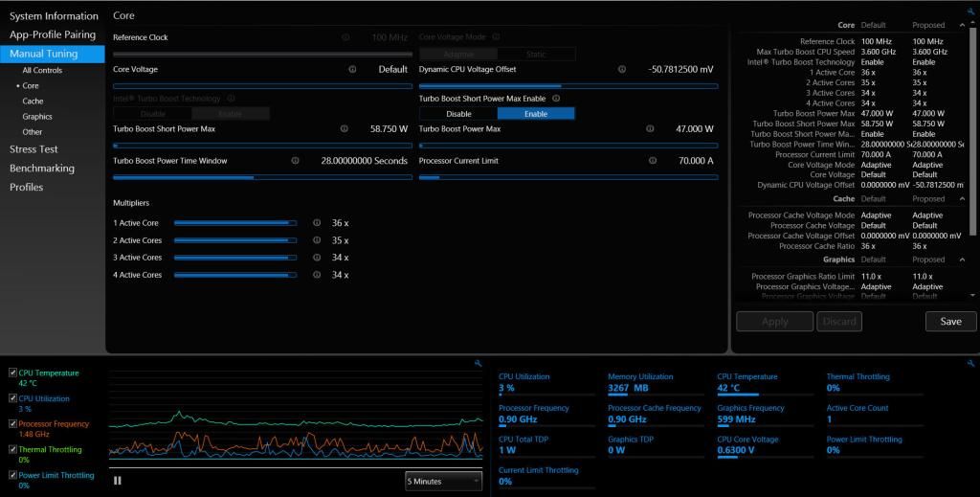Select Core under Manual Tuning
Screen dimensions: 980x497
coord(30,85)
